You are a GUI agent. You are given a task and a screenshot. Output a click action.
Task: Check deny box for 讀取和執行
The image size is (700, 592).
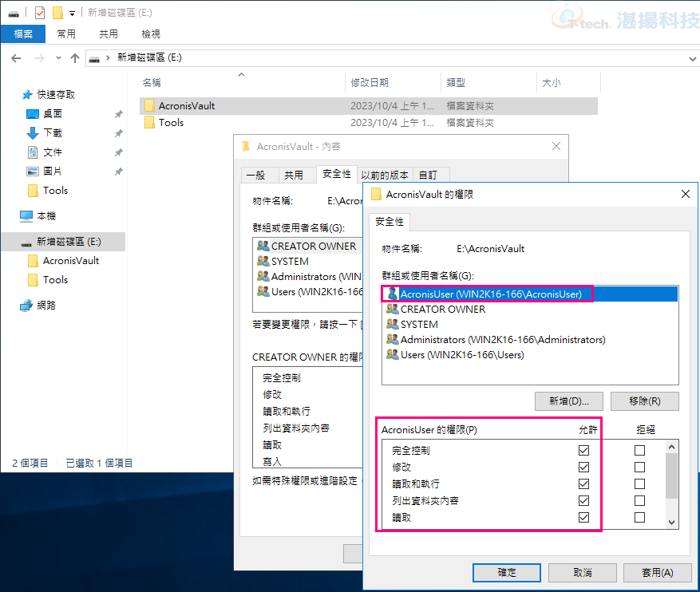(639, 484)
